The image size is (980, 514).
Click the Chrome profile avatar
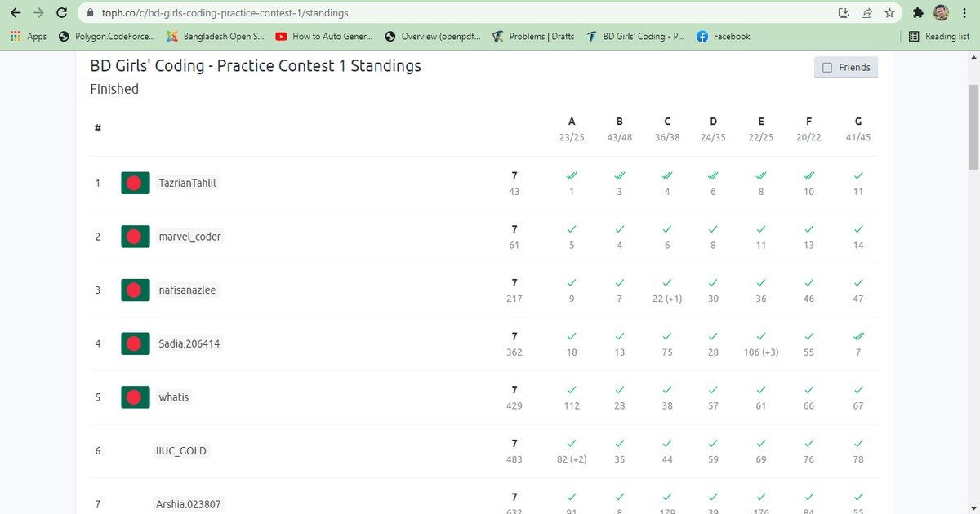[x=941, y=13]
